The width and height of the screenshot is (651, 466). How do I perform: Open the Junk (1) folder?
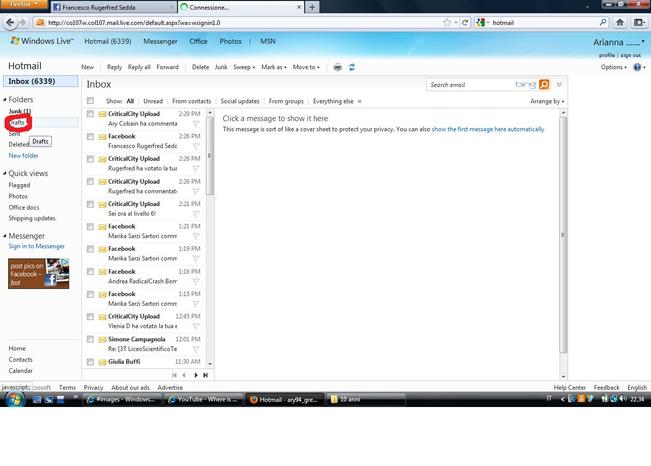click(20, 111)
